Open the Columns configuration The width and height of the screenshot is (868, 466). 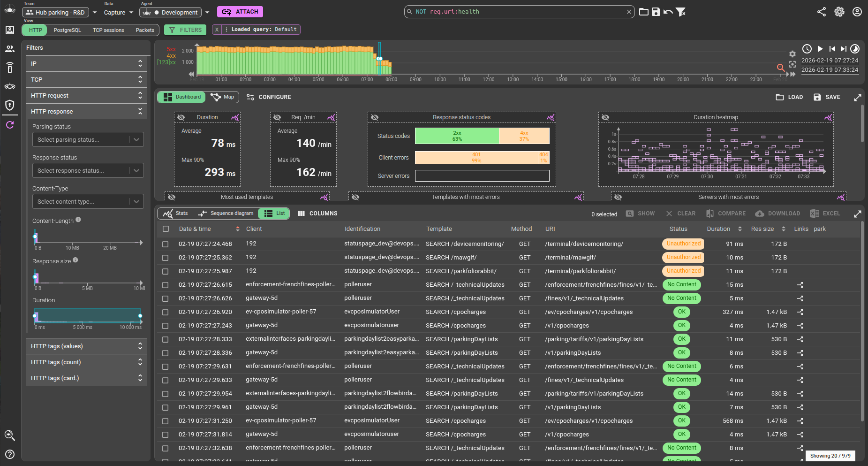point(317,213)
